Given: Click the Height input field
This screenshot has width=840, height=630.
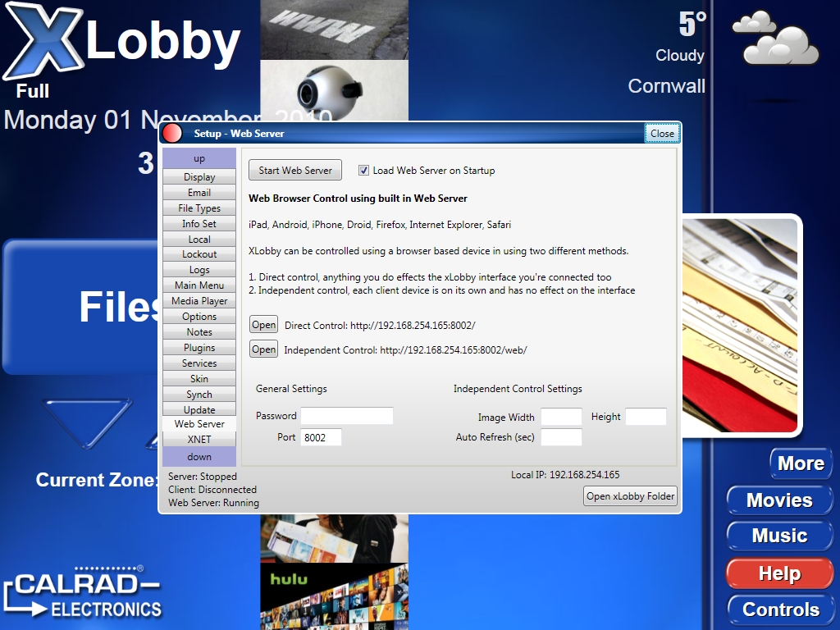Looking at the screenshot, I should (646, 417).
